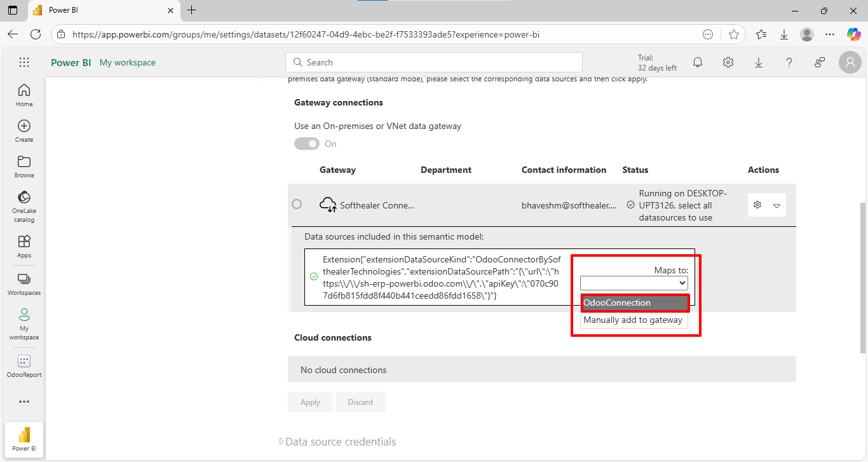Open the user account avatar

[x=850, y=62]
